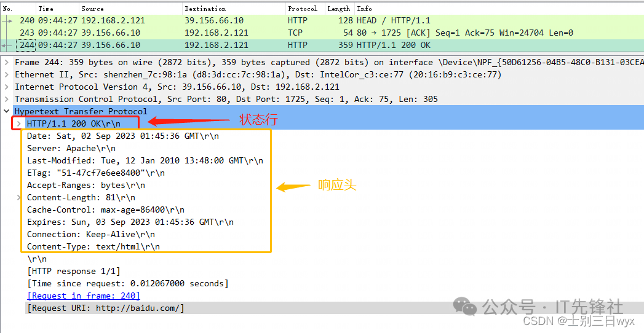Select the Cache-Control max-age field
The height and width of the screenshot is (333, 644).
105,210
